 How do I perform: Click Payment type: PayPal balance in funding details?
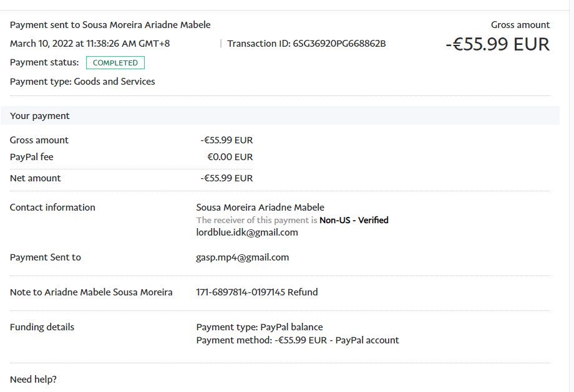tap(260, 327)
